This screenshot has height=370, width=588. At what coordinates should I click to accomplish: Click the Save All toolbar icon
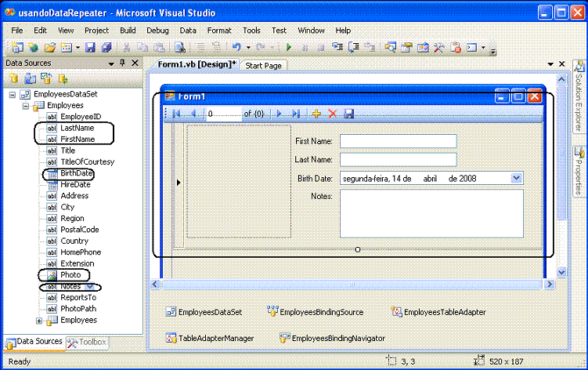(106, 47)
